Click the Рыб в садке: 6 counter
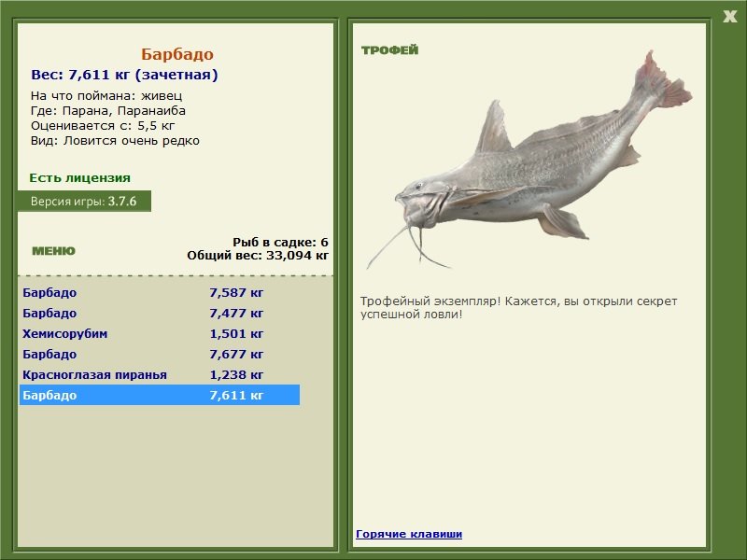 point(280,242)
